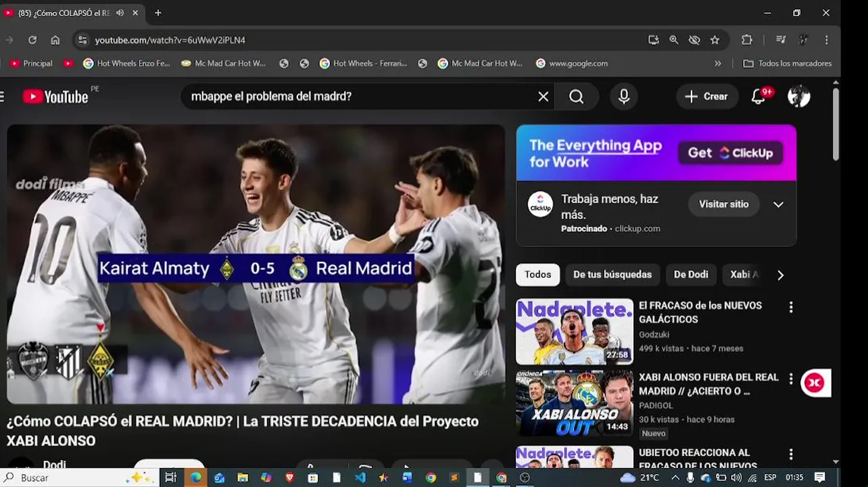Start voice search with the microphone

624,97
